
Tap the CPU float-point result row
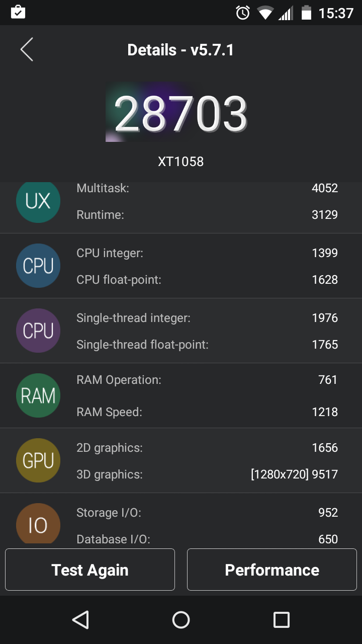click(x=207, y=280)
